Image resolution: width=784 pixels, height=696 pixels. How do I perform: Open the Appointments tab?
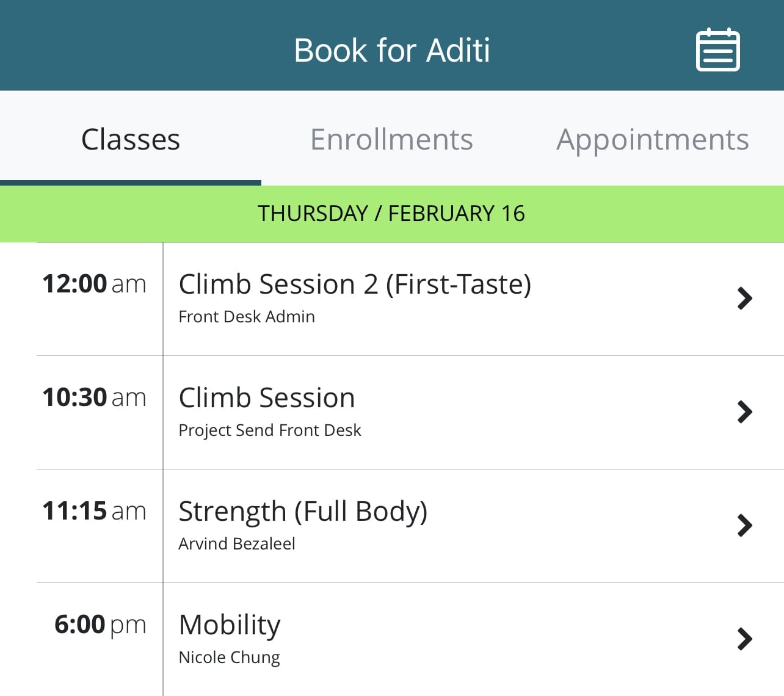coord(652,139)
